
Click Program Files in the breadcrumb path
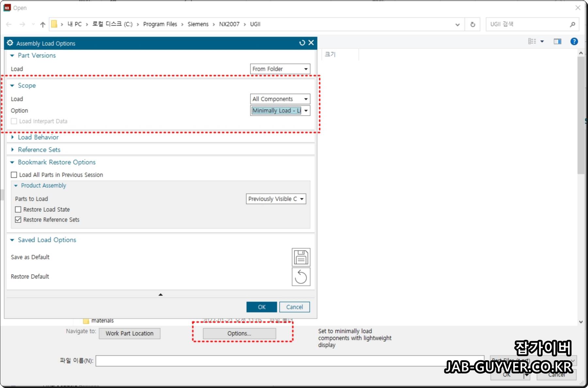[x=160, y=24]
